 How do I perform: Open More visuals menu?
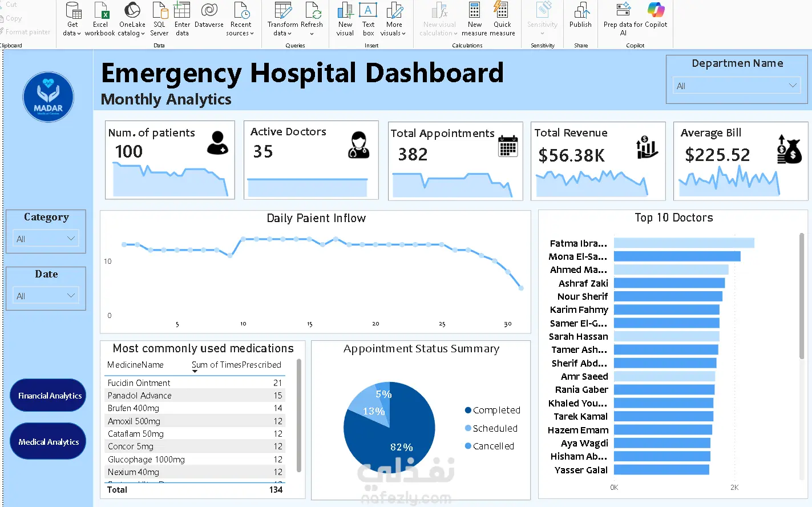click(394, 19)
